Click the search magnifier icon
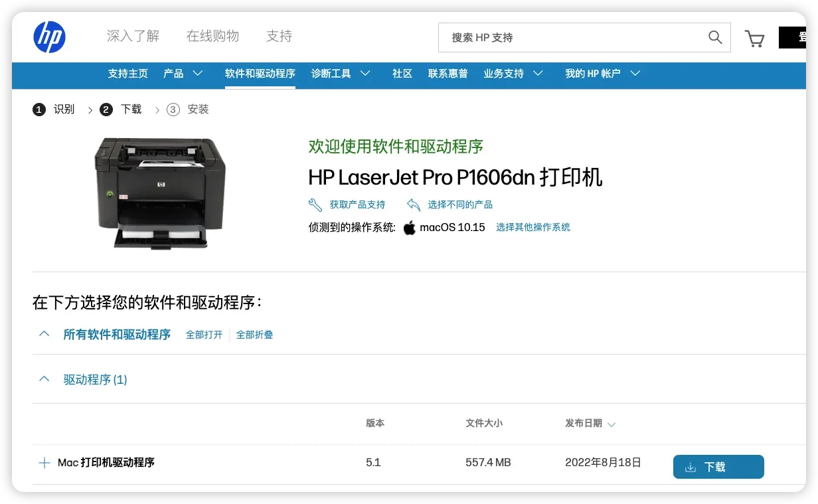The image size is (818, 504). 715,37
